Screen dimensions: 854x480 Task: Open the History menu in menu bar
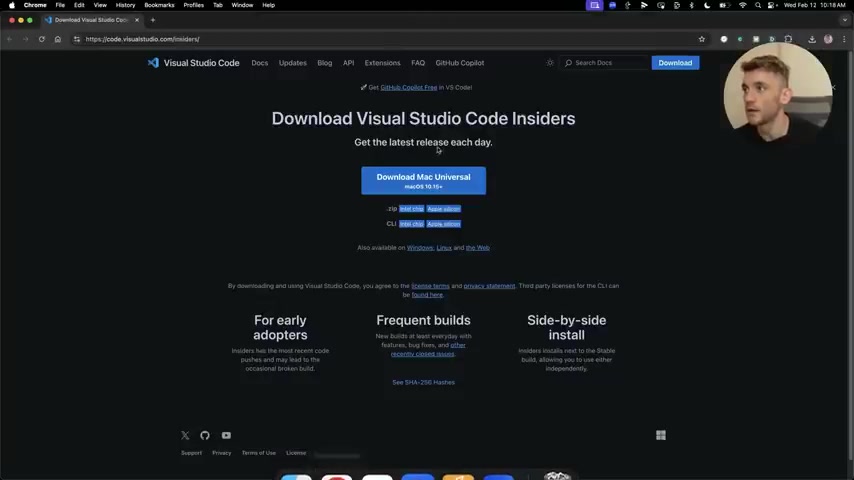[x=125, y=5]
